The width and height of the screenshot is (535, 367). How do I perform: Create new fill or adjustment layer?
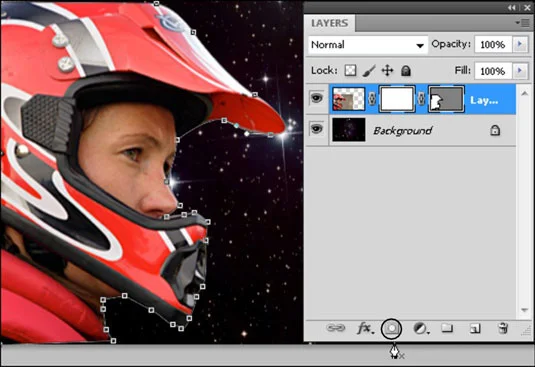(x=421, y=328)
